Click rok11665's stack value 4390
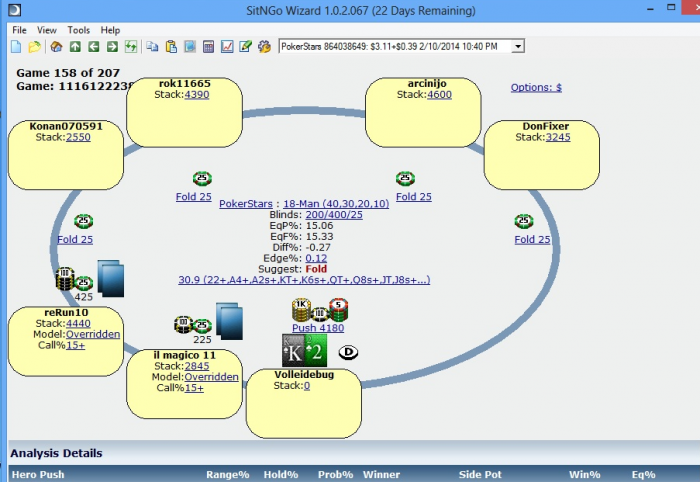This screenshot has height=482, width=700. [196, 95]
